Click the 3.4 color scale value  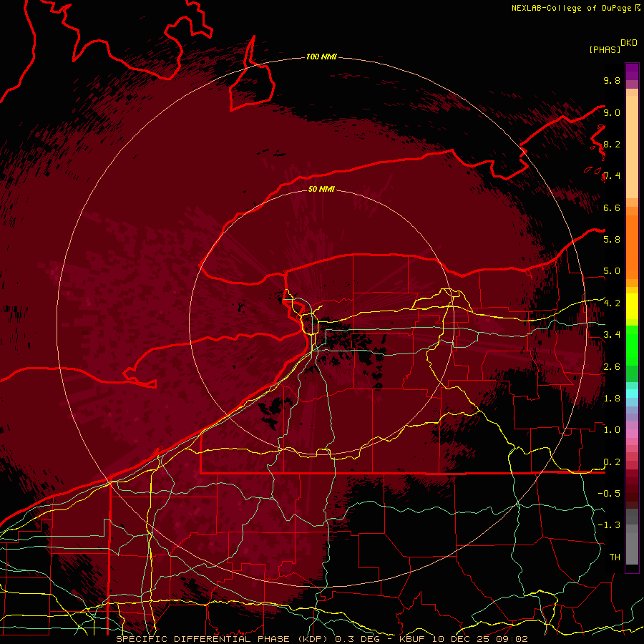pos(612,335)
